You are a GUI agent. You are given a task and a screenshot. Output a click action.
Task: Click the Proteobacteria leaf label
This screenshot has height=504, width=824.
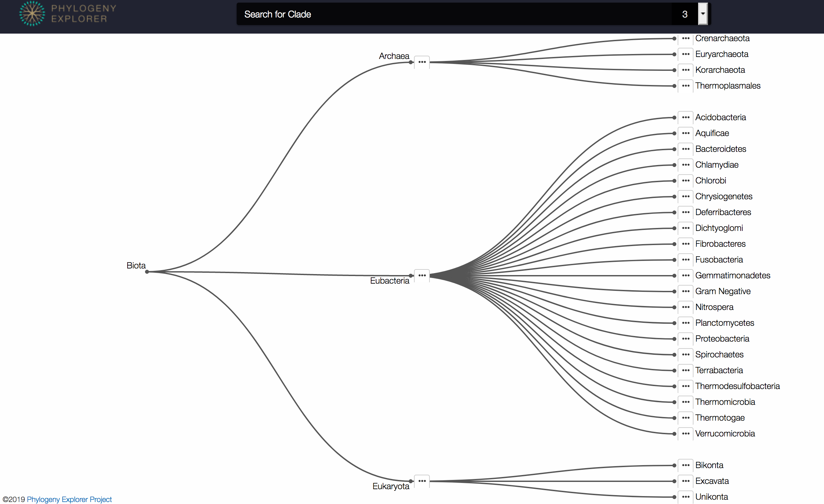(x=722, y=339)
